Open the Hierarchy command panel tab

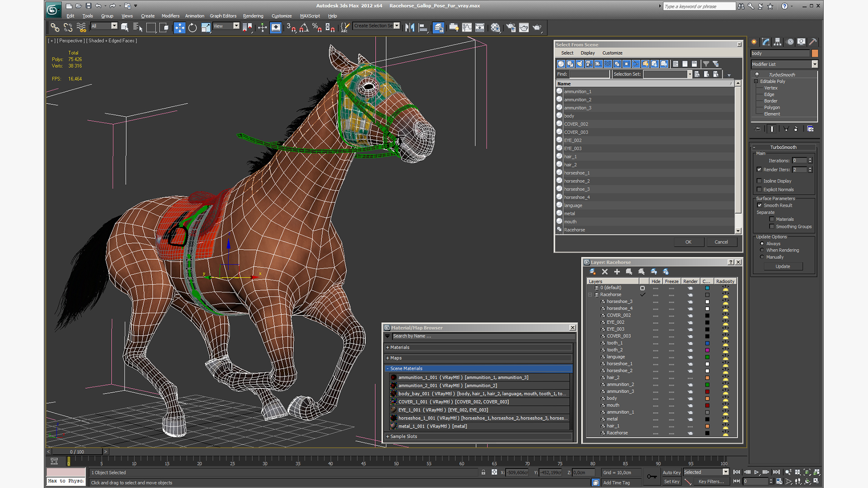point(778,42)
